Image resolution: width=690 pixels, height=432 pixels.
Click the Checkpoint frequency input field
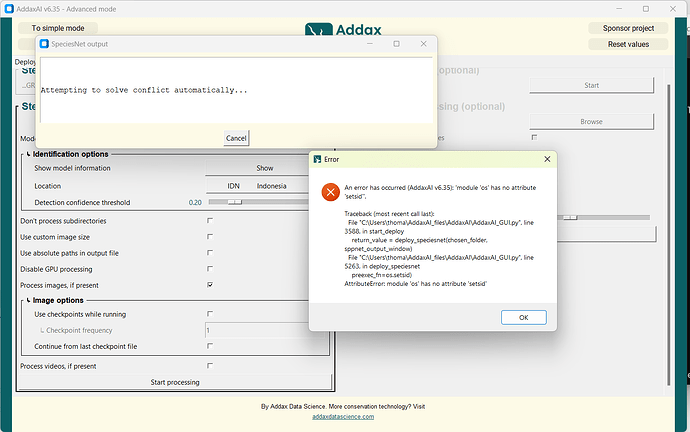(264, 330)
